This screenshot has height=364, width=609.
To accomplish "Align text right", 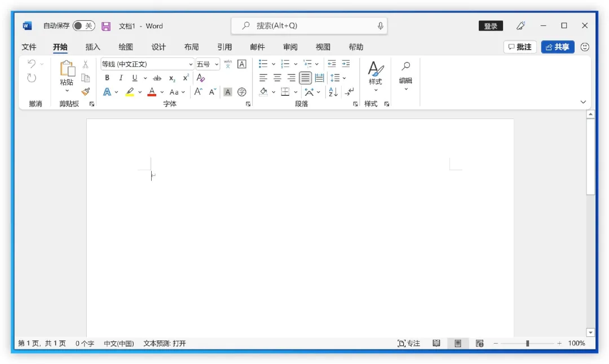I will coord(292,78).
